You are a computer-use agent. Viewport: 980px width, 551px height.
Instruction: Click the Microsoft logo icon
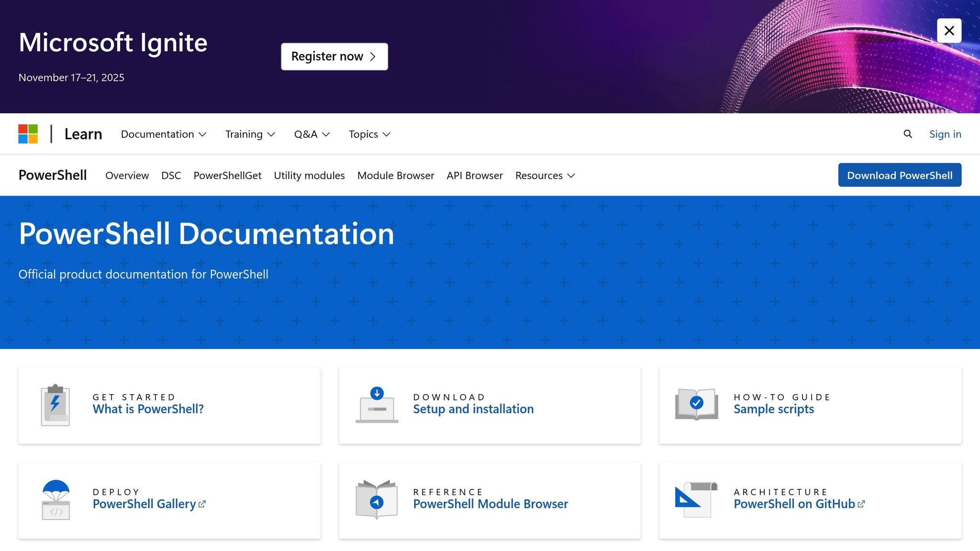pos(28,134)
